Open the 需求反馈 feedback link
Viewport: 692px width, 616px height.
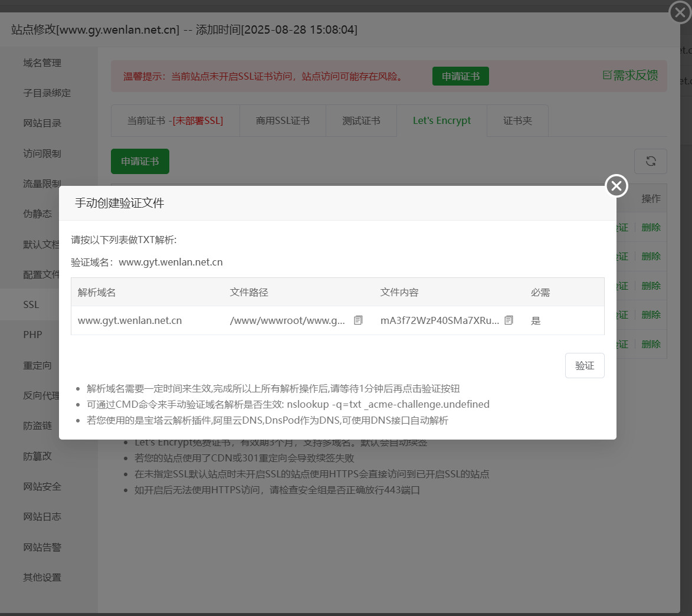point(630,76)
